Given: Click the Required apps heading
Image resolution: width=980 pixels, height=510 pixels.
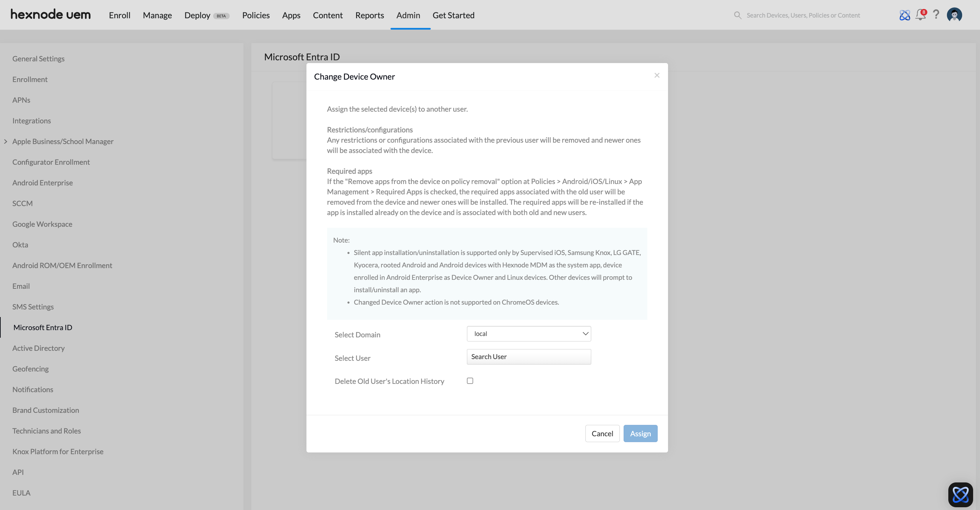Looking at the screenshot, I should pyautogui.click(x=349, y=171).
